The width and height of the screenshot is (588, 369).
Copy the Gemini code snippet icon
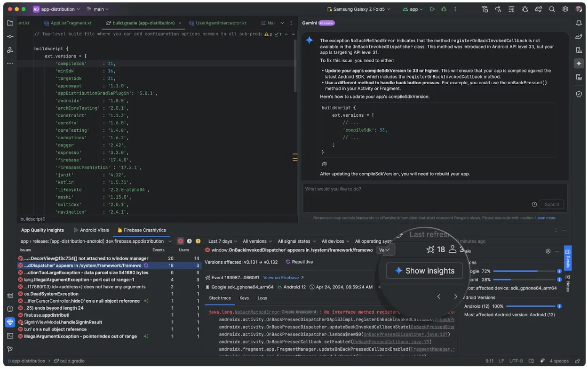[324, 164]
